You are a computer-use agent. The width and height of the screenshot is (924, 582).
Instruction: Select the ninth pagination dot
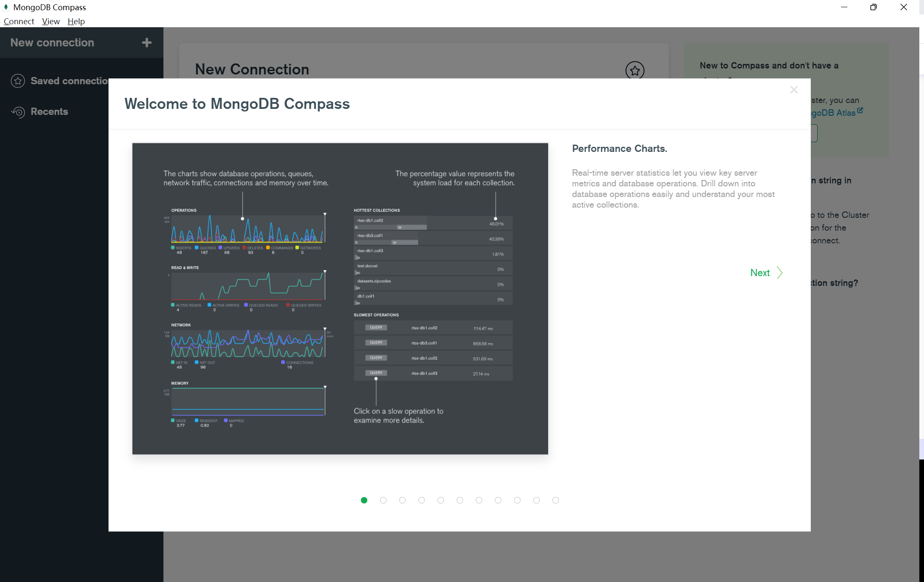point(517,500)
